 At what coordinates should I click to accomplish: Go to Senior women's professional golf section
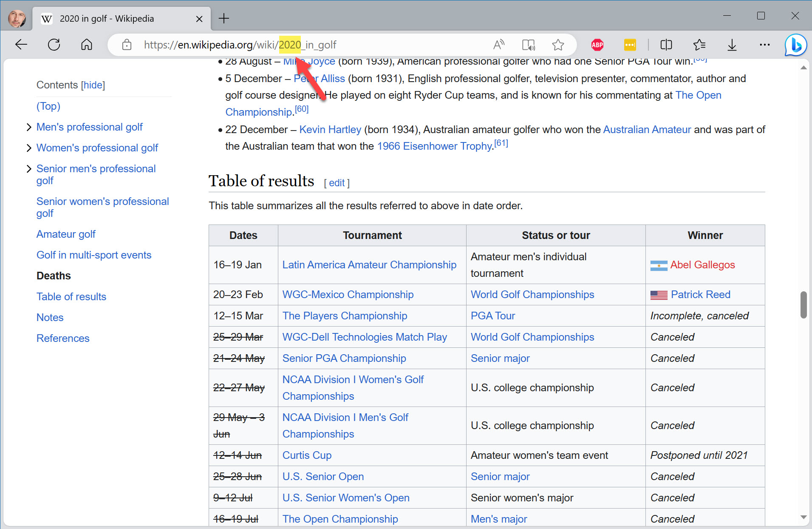102,207
